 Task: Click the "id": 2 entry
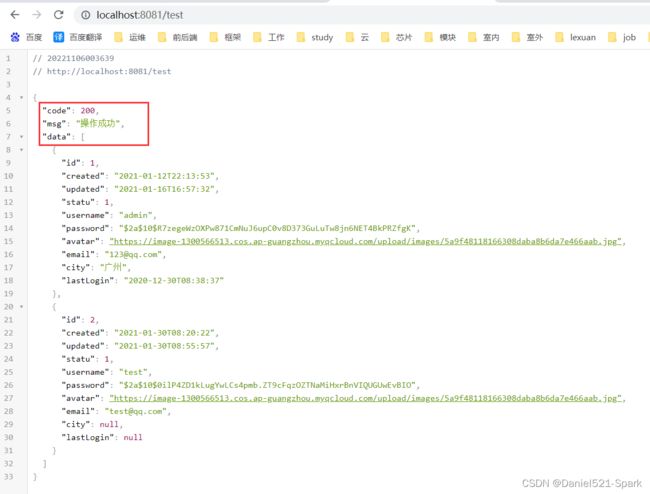(x=80, y=320)
